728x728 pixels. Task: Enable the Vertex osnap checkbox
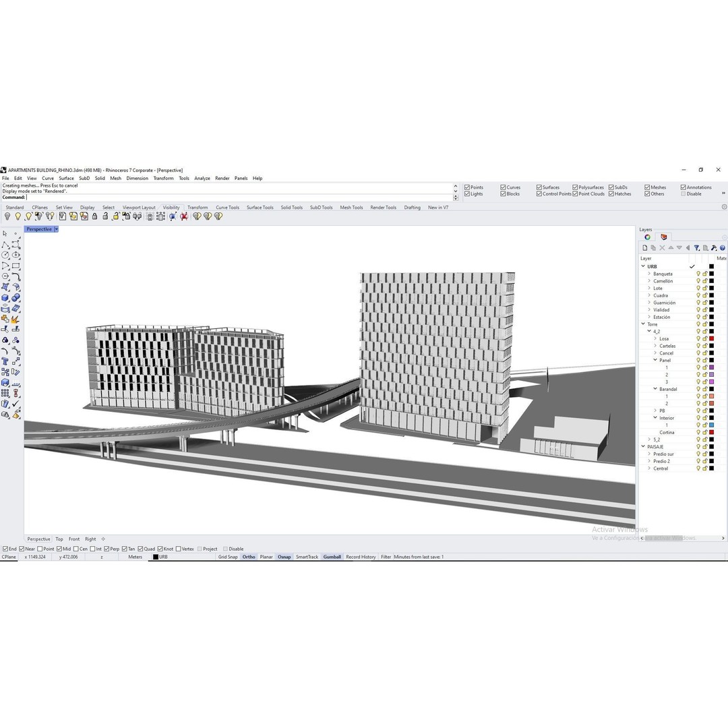[x=178, y=549]
